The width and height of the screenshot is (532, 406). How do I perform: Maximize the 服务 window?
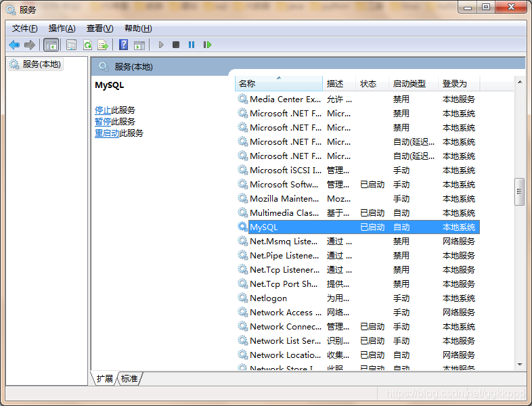click(x=486, y=7)
